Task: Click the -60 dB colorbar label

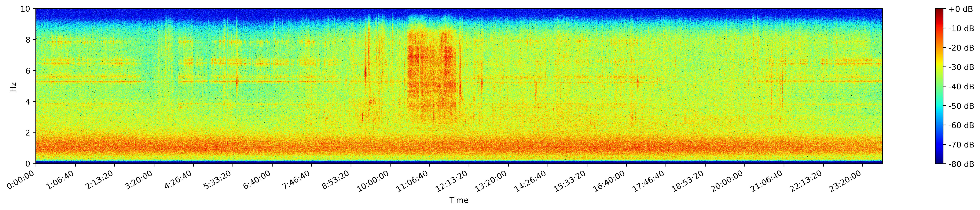Action: 961,125
